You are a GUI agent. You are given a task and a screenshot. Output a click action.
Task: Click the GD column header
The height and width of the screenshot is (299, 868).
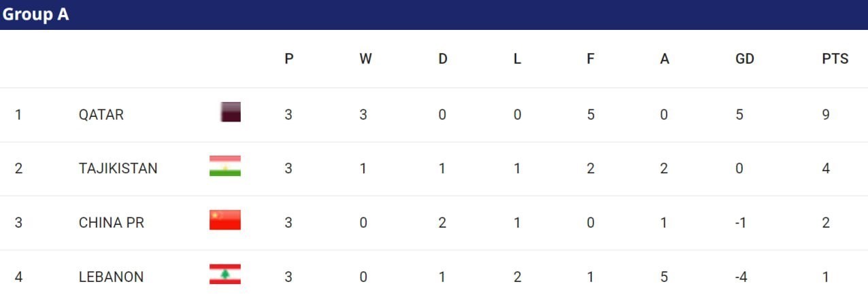(745, 59)
